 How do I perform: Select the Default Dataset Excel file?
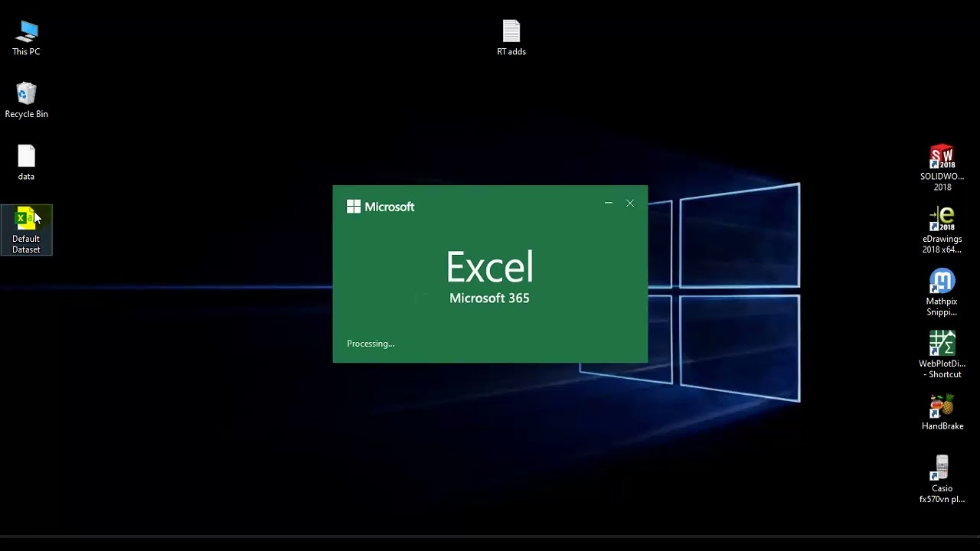click(26, 230)
